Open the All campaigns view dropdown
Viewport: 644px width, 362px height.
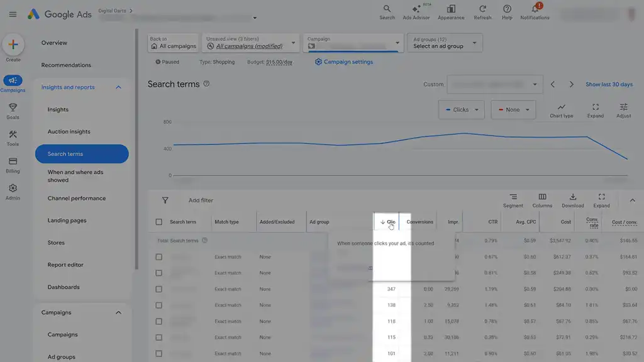coord(250,43)
